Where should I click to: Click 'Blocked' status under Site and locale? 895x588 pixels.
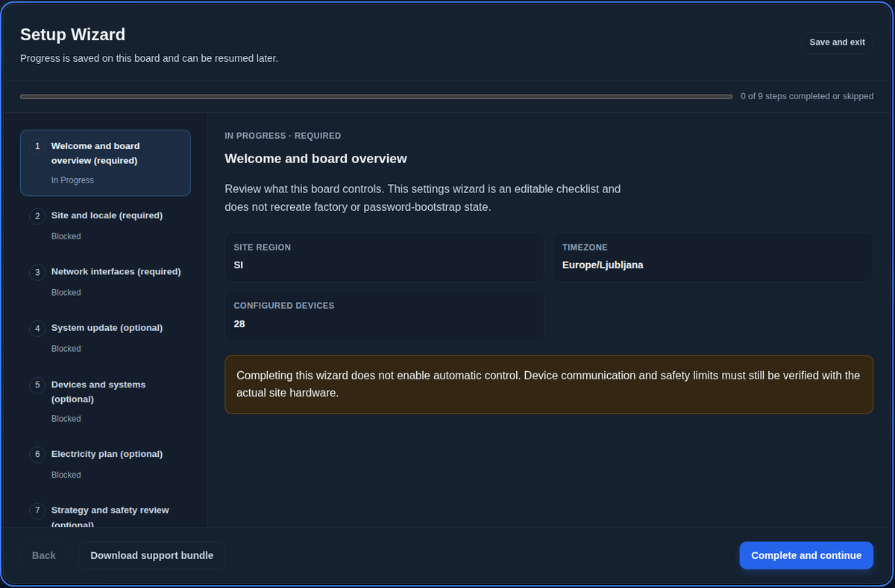tap(66, 236)
